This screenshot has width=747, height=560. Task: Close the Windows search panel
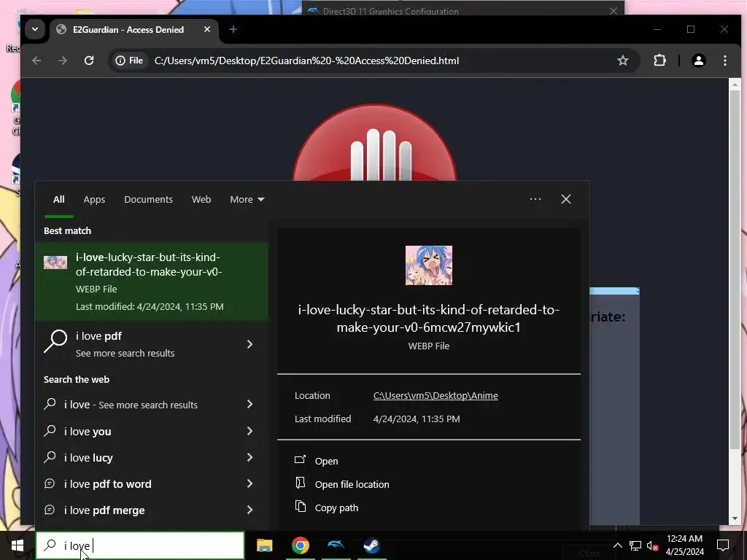pos(566,199)
